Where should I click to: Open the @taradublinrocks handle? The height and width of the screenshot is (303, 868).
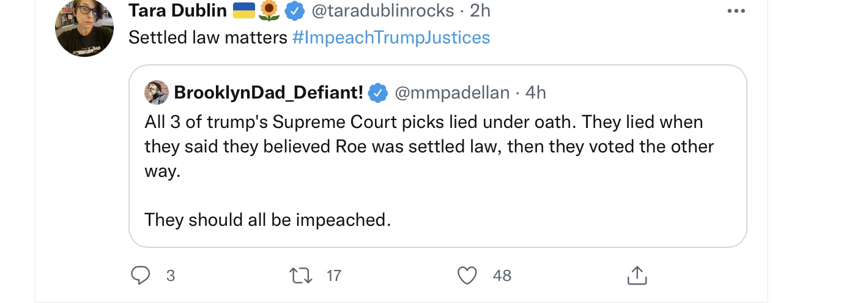click(x=383, y=10)
